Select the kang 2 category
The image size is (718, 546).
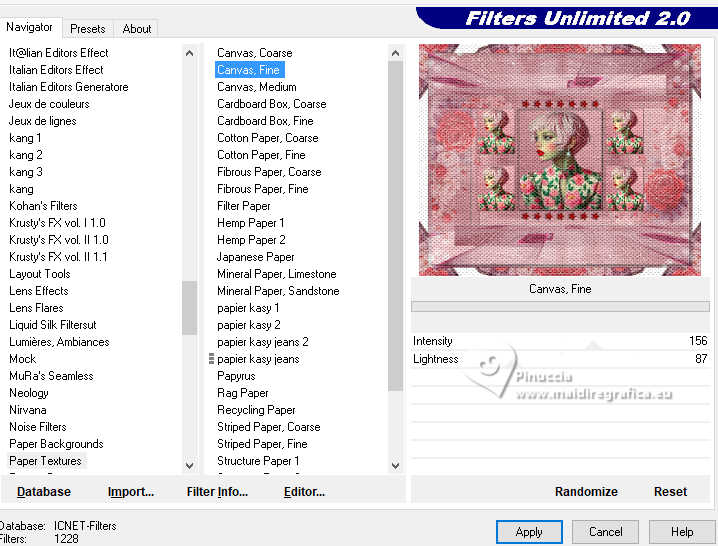click(26, 155)
